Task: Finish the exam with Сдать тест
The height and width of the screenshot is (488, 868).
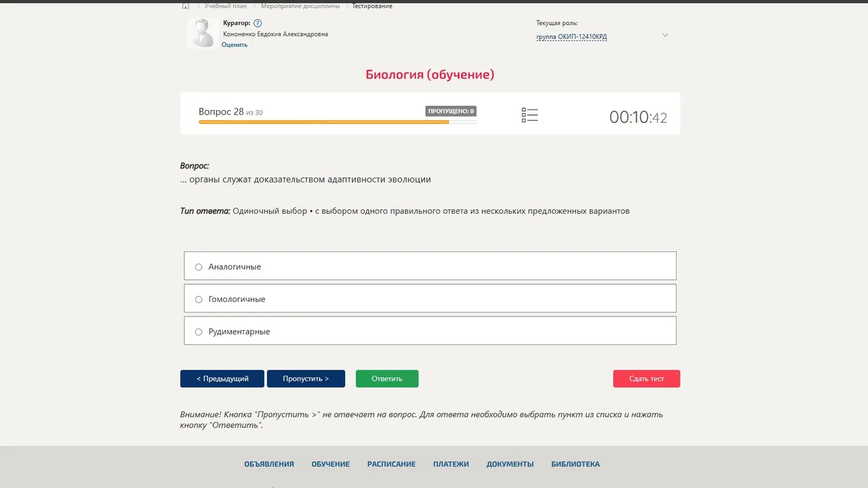Action: coord(647,379)
